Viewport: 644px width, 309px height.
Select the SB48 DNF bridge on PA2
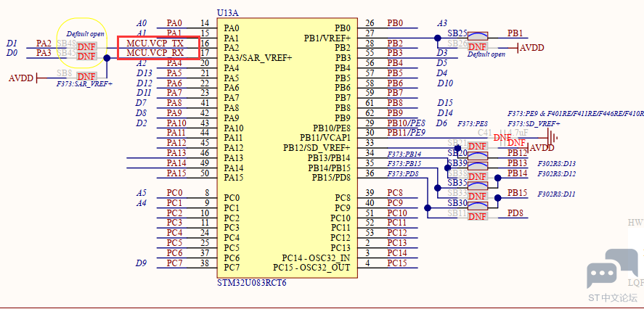(x=86, y=46)
